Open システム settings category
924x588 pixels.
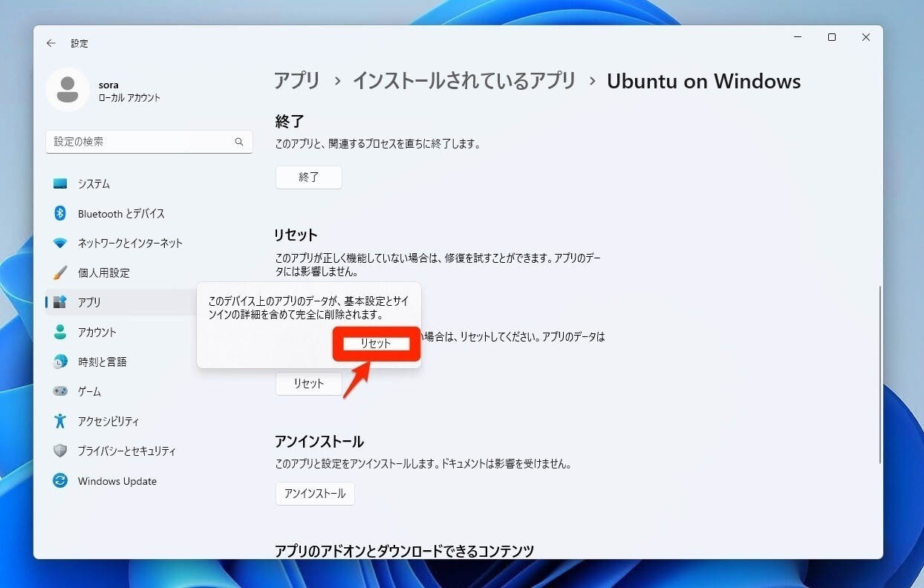tap(149, 183)
